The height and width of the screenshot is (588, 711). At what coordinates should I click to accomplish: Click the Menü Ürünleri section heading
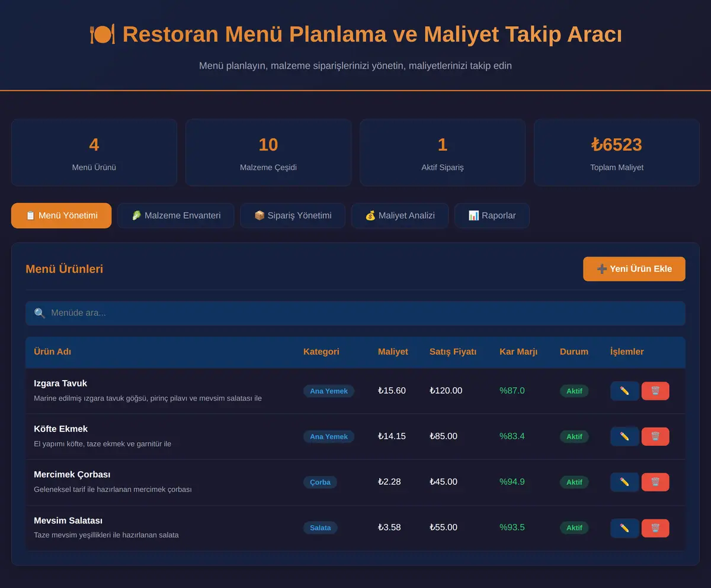pos(64,269)
